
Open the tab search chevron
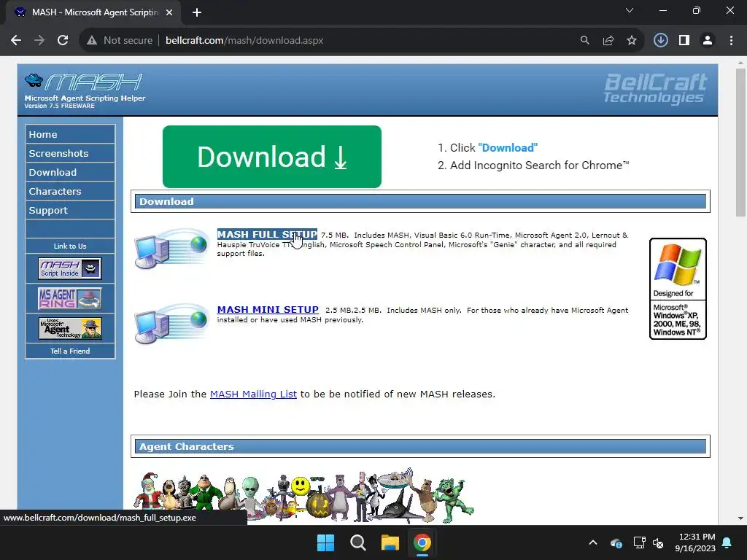[630, 10]
